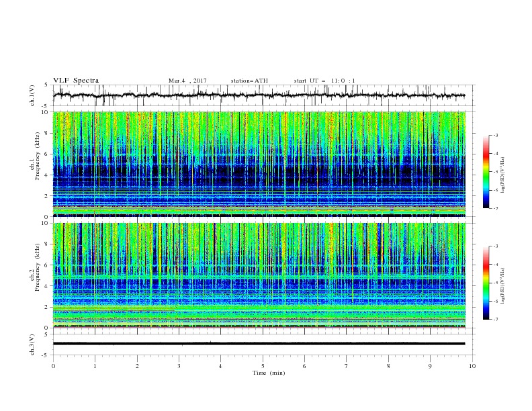Click the '8' tick on the Time axis
Viewport: 532px width, 411px height.
point(388,366)
